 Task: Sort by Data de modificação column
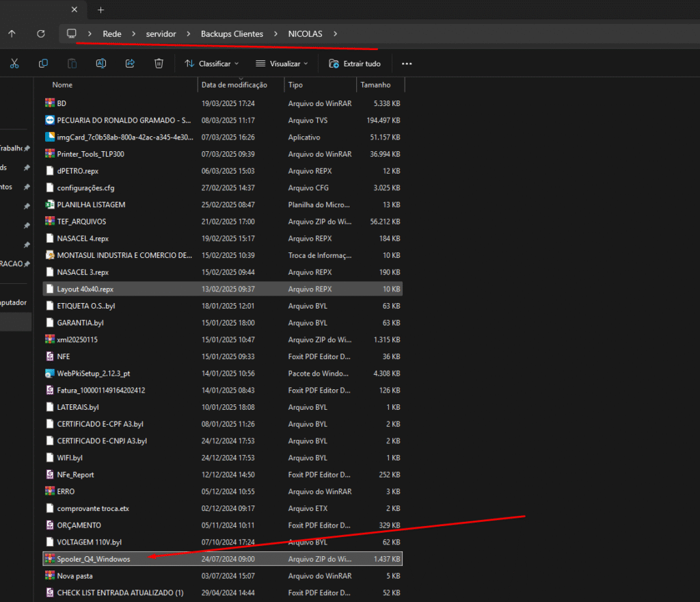point(234,85)
